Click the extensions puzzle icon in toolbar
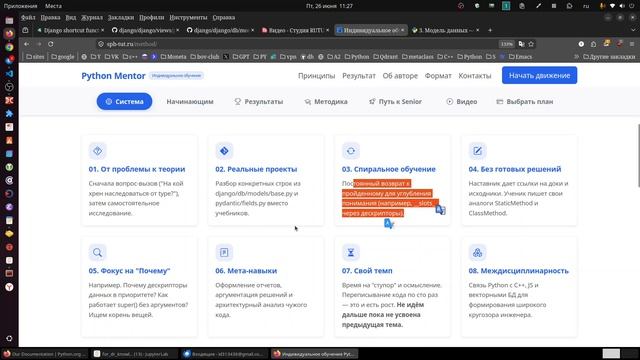640x360 pixels. 593,44
